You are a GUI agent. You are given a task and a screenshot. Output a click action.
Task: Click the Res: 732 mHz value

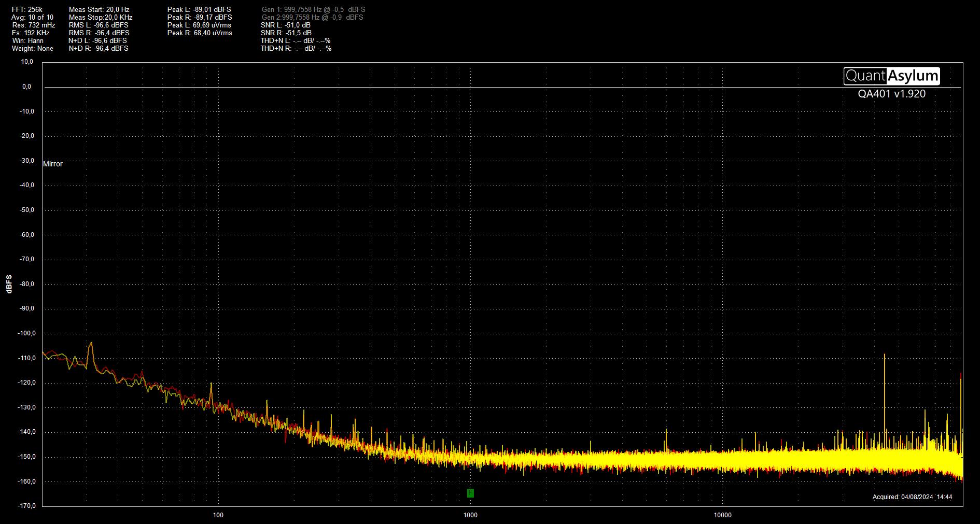(x=34, y=25)
